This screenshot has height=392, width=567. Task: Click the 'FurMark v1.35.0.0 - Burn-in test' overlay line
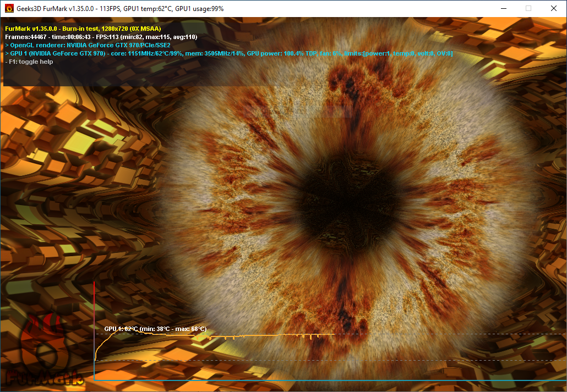pos(83,29)
